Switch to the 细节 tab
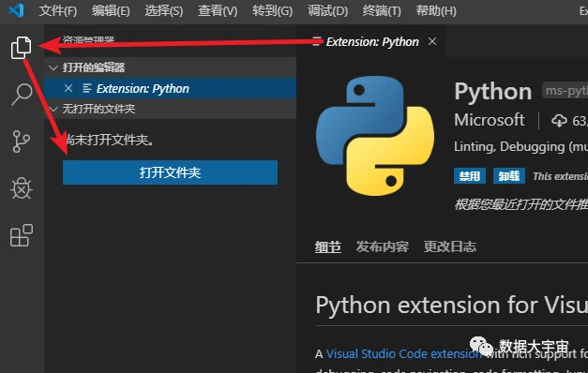 click(328, 246)
